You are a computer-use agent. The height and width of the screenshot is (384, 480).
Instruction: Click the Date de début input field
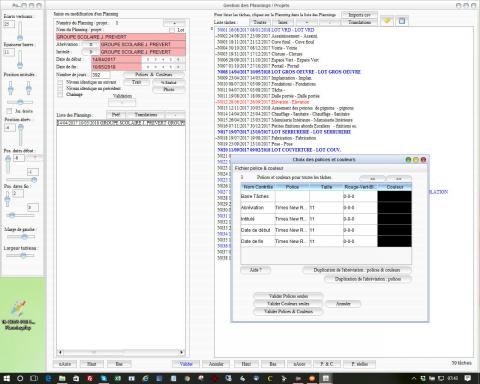(x=116, y=60)
